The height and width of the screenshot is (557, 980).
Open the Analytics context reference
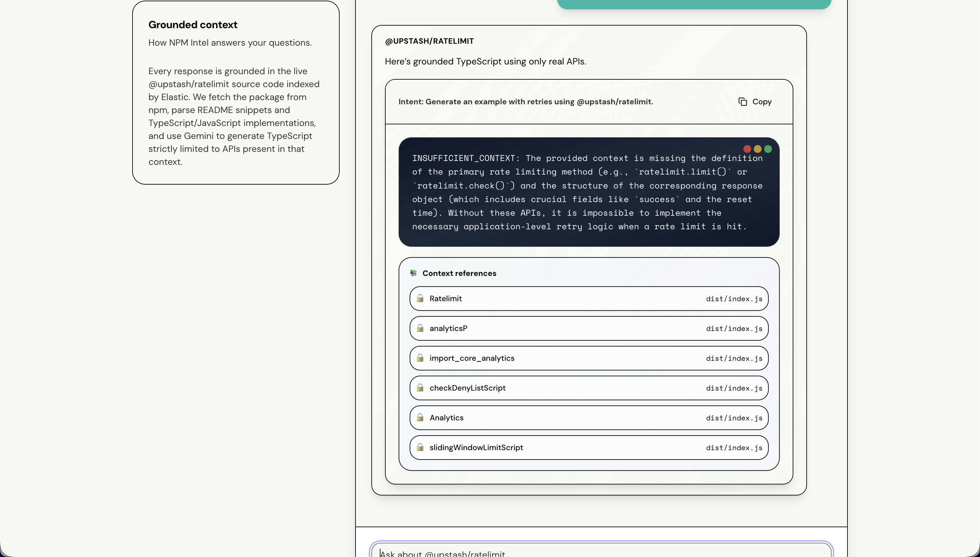[x=589, y=418]
